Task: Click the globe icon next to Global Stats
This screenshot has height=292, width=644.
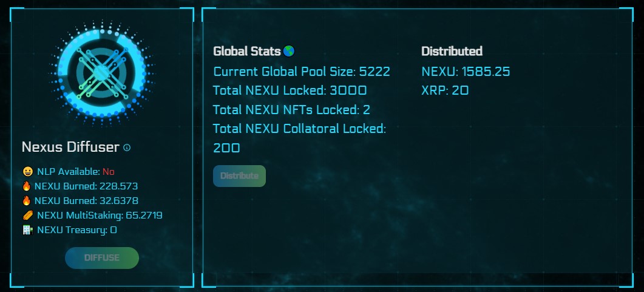Action: click(289, 51)
